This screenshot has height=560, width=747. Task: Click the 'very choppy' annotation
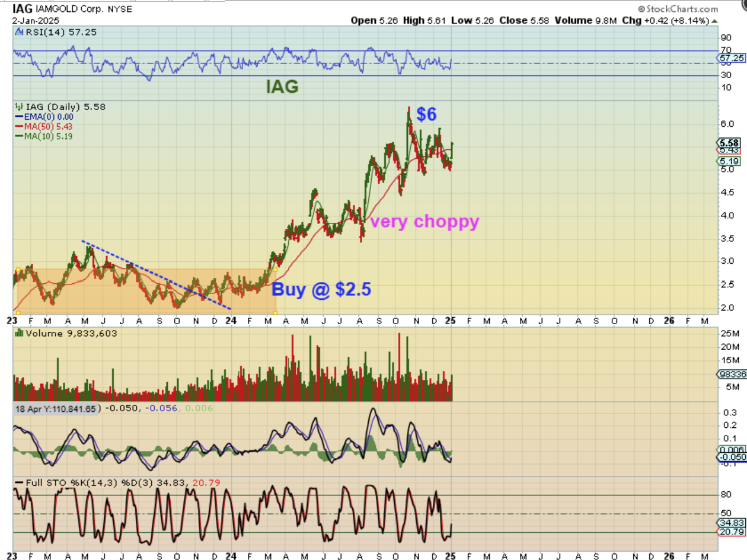(424, 222)
